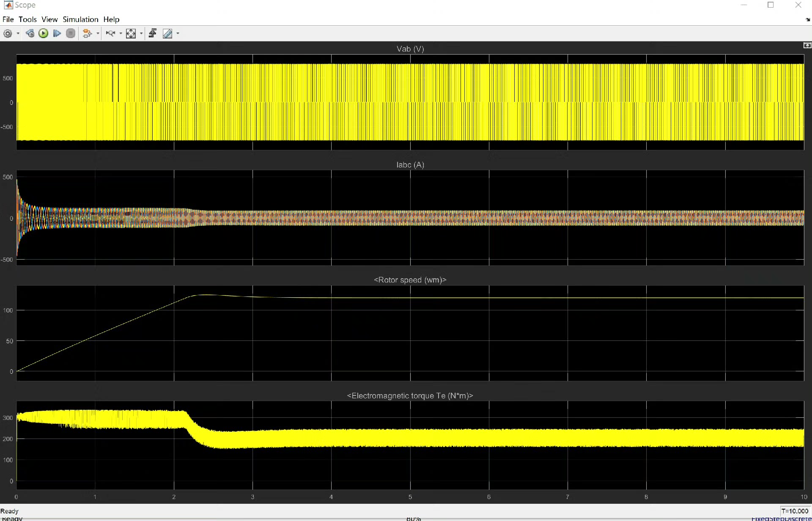Click the Step Back button
This screenshot has height=521, width=812.
pos(30,33)
